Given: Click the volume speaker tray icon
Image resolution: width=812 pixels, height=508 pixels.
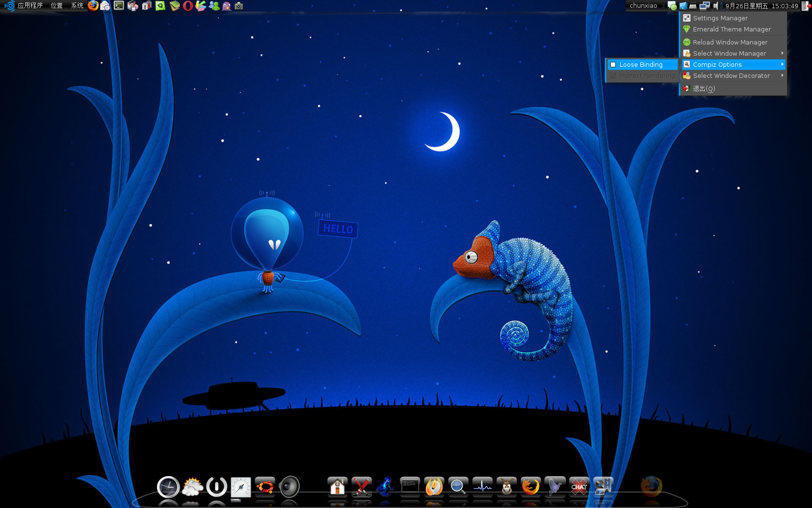Looking at the screenshot, I should [x=717, y=6].
